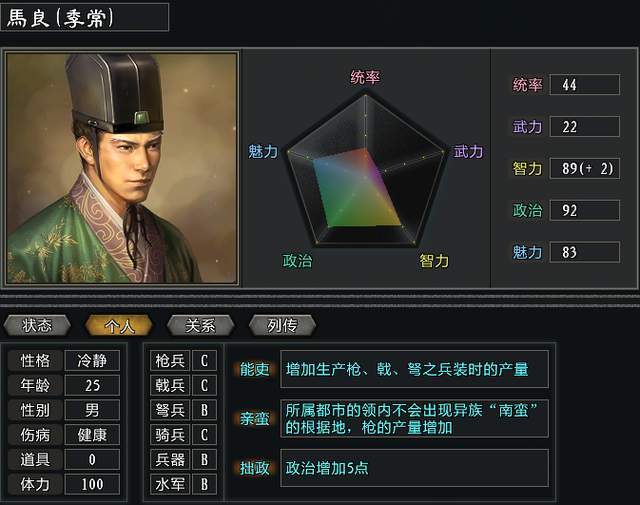Select the 智力 value field 89(+2)
640x505 pixels.
point(584,169)
